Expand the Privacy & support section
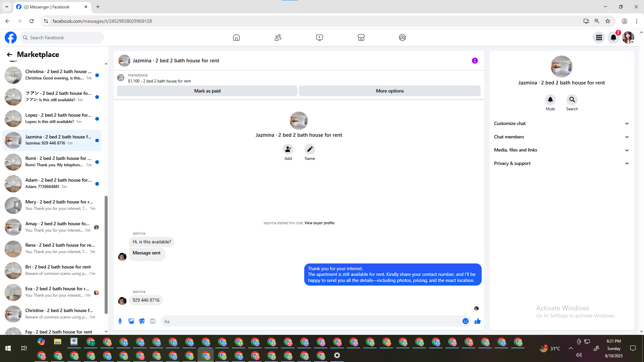Viewport: 644px width, 362px height. [x=561, y=163]
